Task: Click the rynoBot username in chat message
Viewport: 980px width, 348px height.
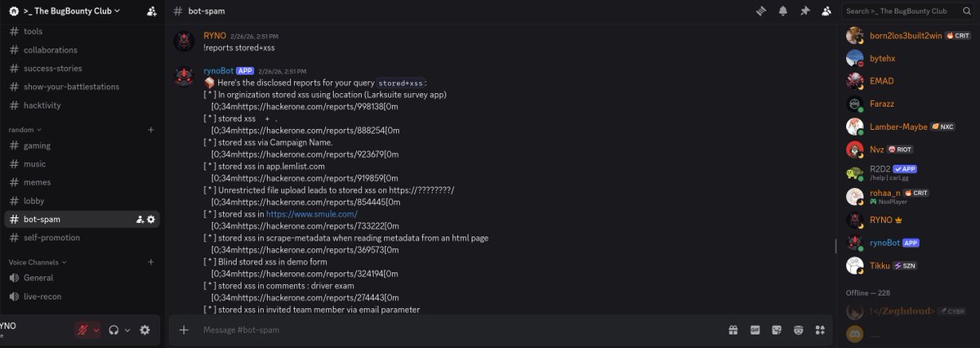Action: (218, 71)
